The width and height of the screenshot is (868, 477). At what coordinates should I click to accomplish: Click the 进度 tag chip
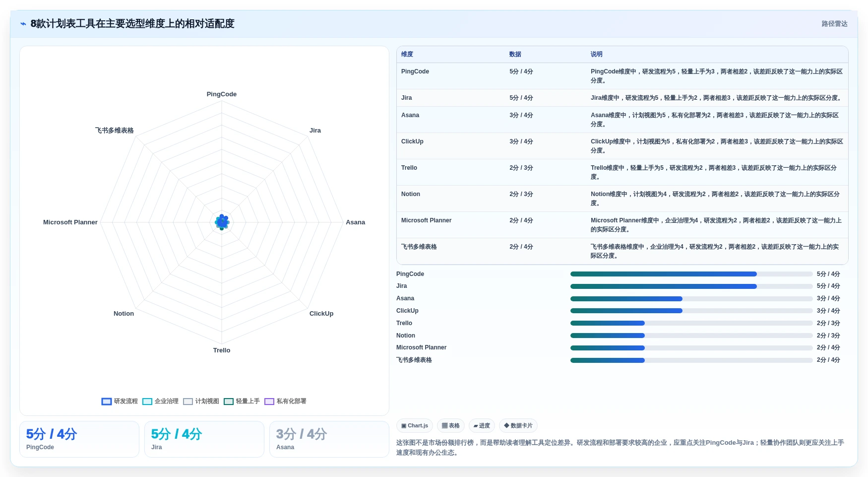482,426
